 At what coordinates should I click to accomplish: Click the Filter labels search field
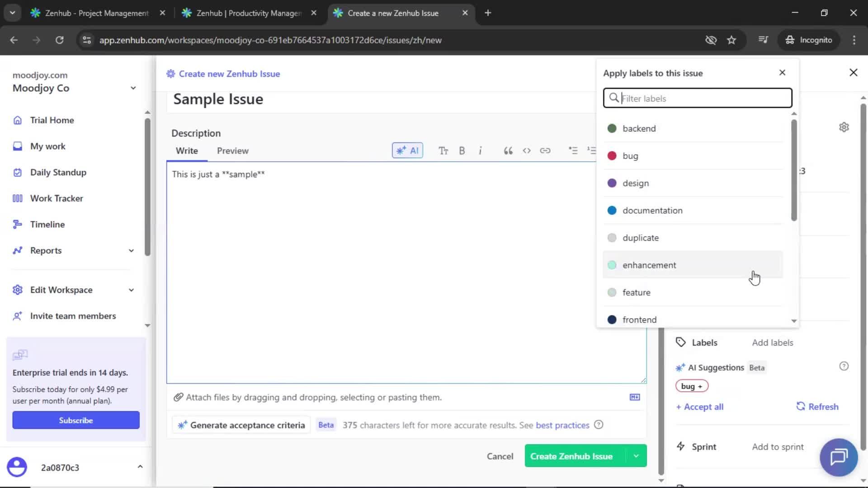[x=697, y=98]
